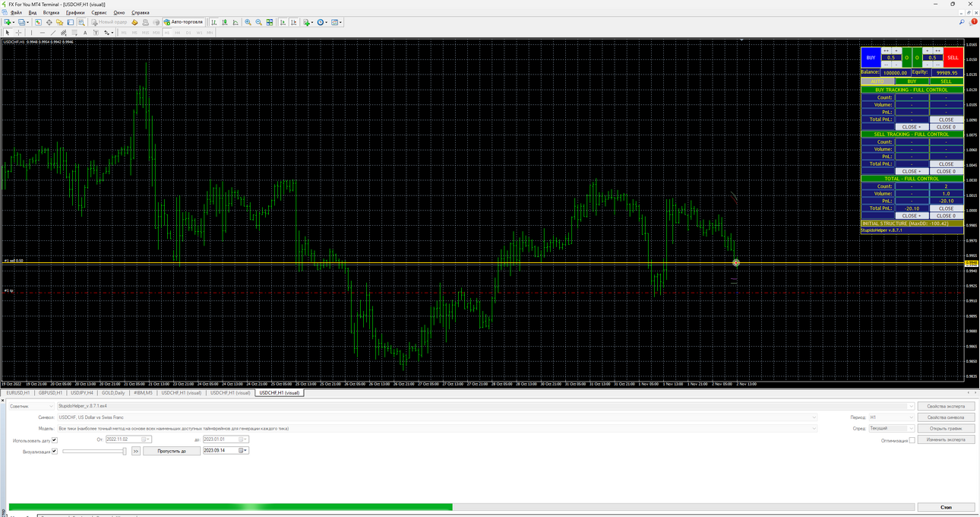
Task: Click CLOSE 0 in SELL TRACKING section
Action: (946, 172)
